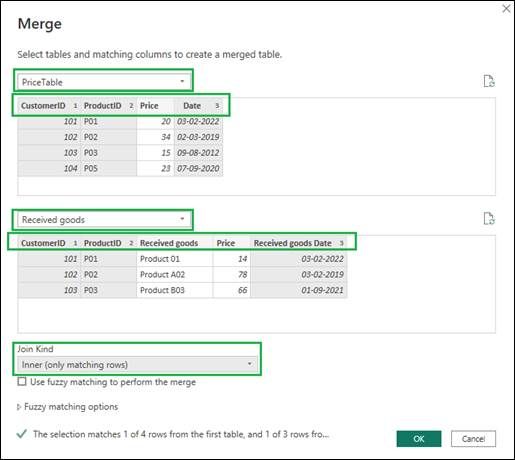Expand Fuzzy matching options

point(68,407)
